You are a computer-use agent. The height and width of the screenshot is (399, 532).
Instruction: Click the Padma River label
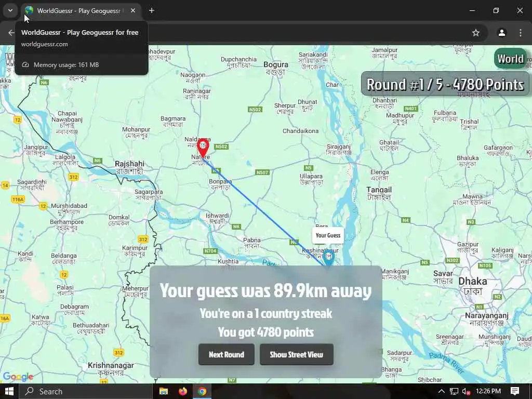pos(446,363)
